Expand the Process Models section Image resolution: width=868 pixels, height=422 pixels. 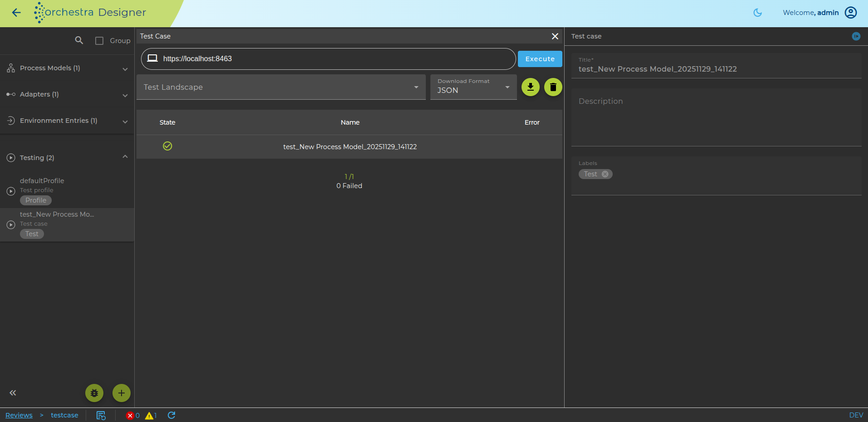coord(67,68)
